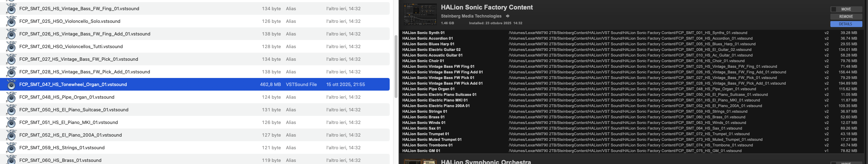Click the REMOVE button for HALion Sonic Factory Content
The height and width of the screenshot is (164, 868).
[846, 17]
